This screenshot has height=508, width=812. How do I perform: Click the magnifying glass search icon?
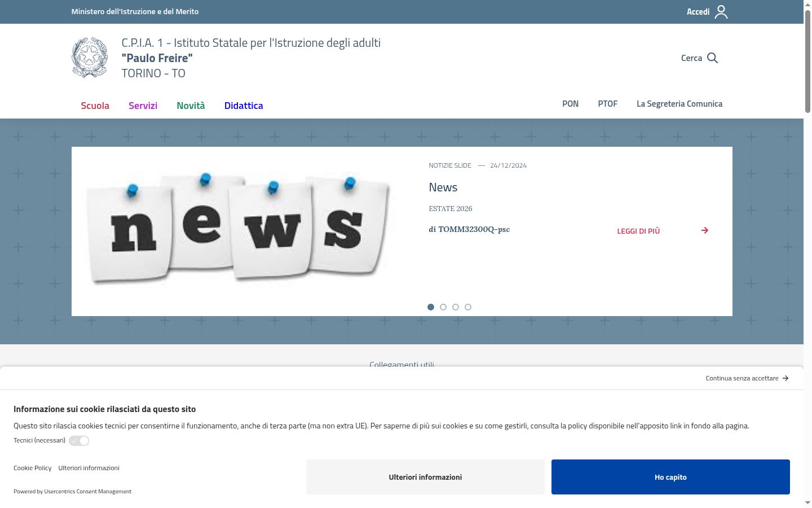(x=712, y=58)
